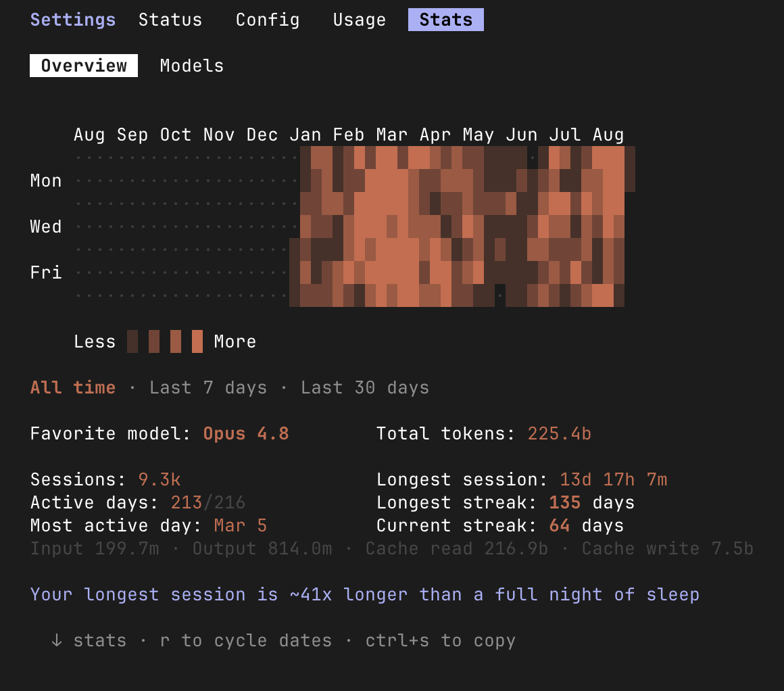Click the Wed row label of heatmap
Screen dimensions: 784x691
pos(46,227)
